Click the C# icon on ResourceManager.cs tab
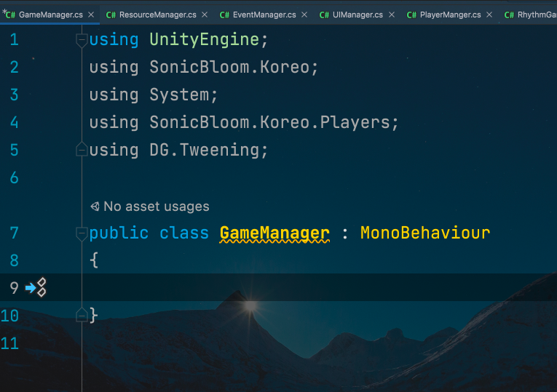 click(111, 15)
